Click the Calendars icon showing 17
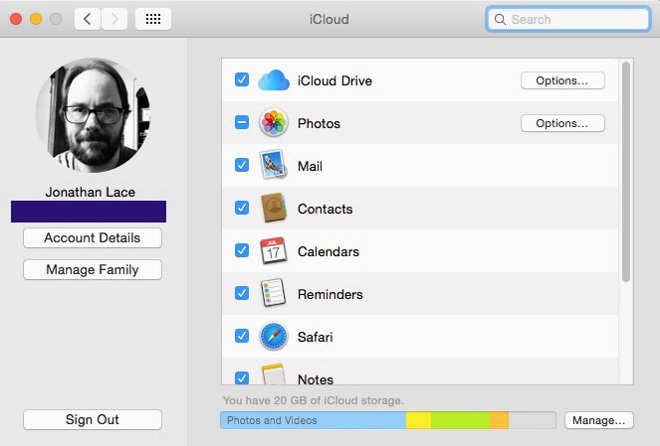The image size is (660, 446). pyautogui.click(x=274, y=251)
